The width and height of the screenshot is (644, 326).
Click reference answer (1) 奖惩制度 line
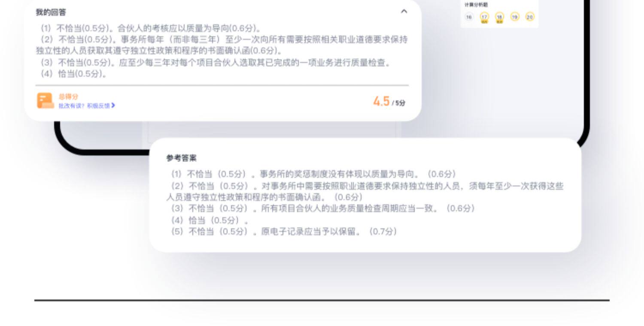tap(313, 174)
